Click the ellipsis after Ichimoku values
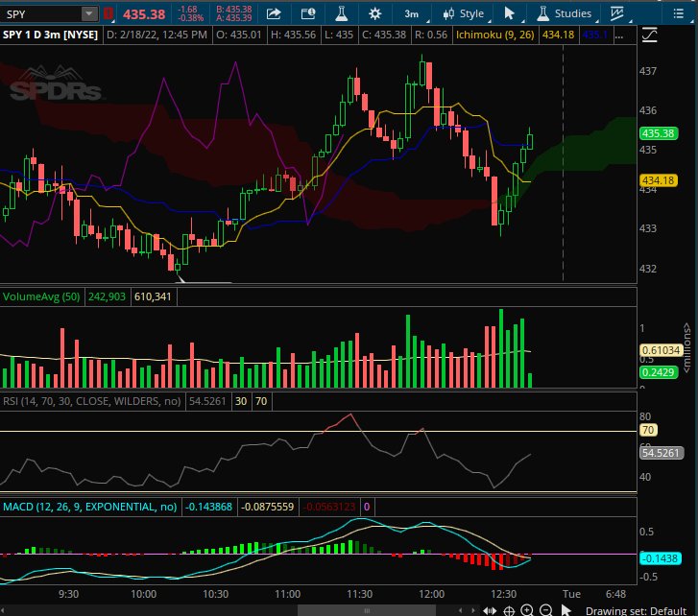The width and height of the screenshot is (698, 616). click(618, 36)
